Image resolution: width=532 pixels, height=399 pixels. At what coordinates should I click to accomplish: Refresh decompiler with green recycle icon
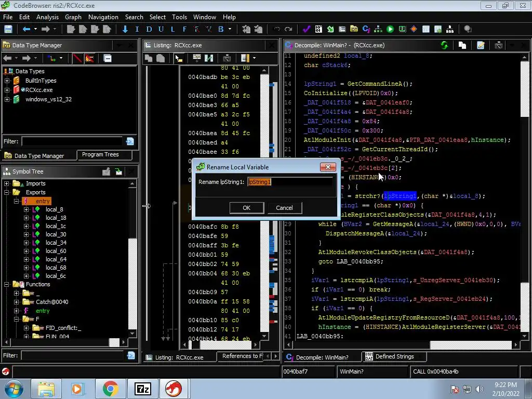pyautogui.click(x=445, y=45)
